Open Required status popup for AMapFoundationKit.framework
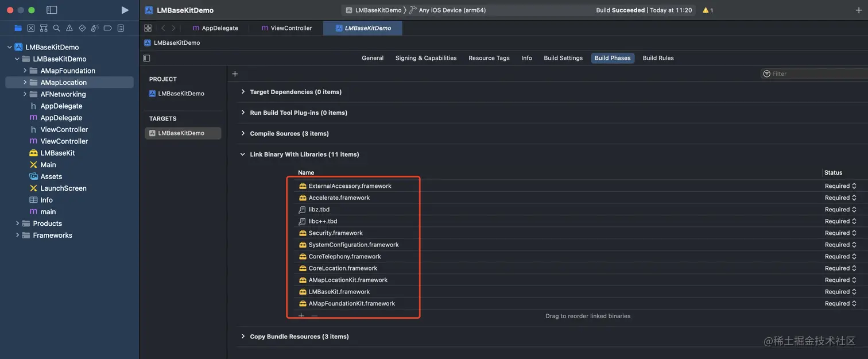Image resolution: width=868 pixels, height=359 pixels. pyautogui.click(x=840, y=304)
